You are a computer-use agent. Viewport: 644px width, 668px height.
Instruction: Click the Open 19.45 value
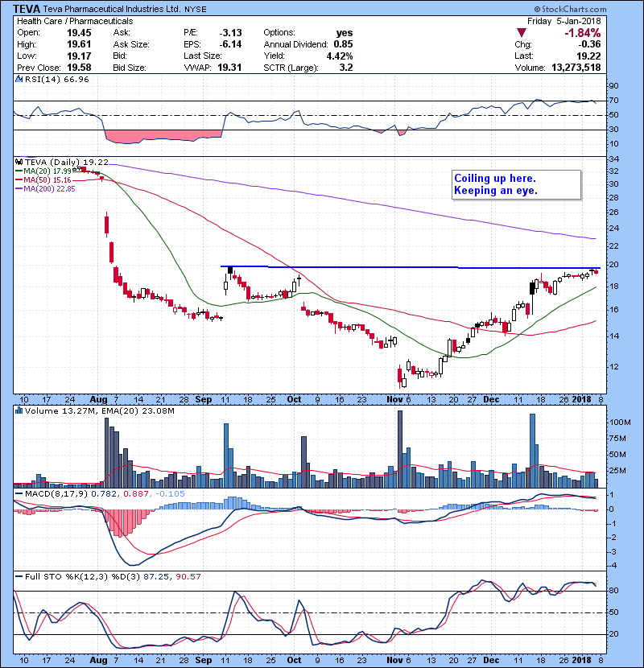pos(79,33)
